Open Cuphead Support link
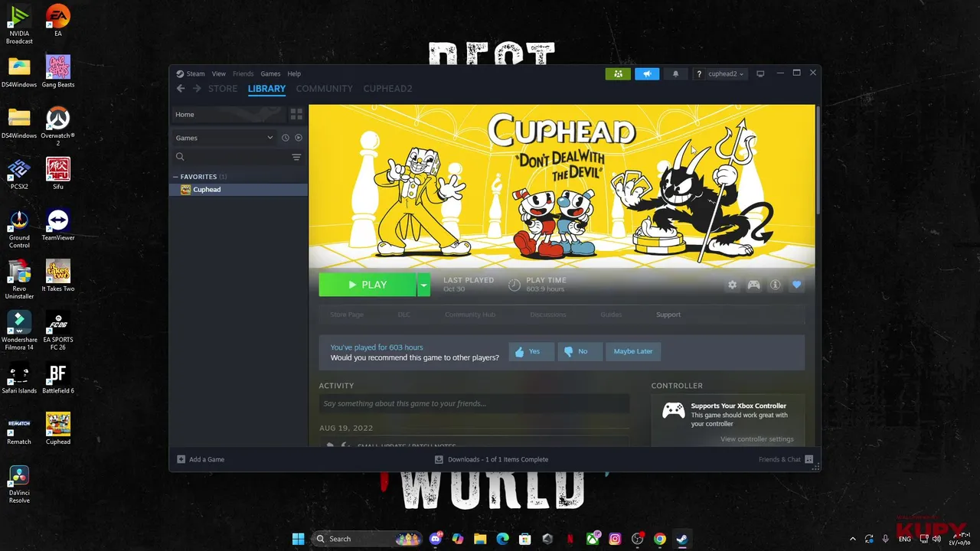The height and width of the screenshot is (551, 980). click(668, 315)
